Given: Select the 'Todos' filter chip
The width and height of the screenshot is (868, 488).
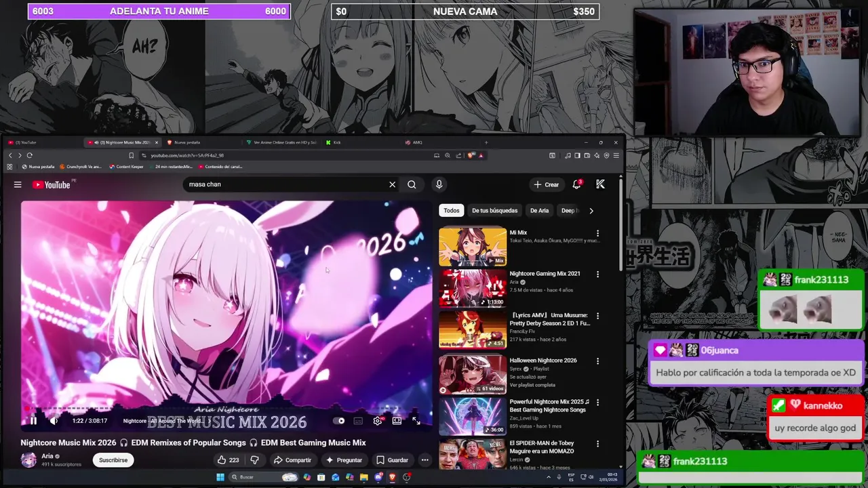Looking at the screenshot, I should pyautogui.click(x=452, y=211).
